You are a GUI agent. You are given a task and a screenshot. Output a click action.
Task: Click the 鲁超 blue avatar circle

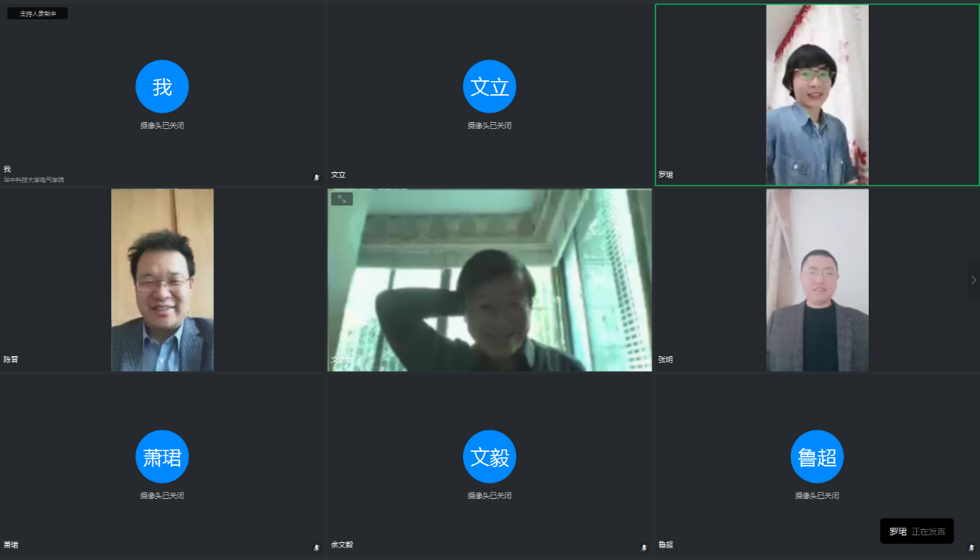point(817,456)
